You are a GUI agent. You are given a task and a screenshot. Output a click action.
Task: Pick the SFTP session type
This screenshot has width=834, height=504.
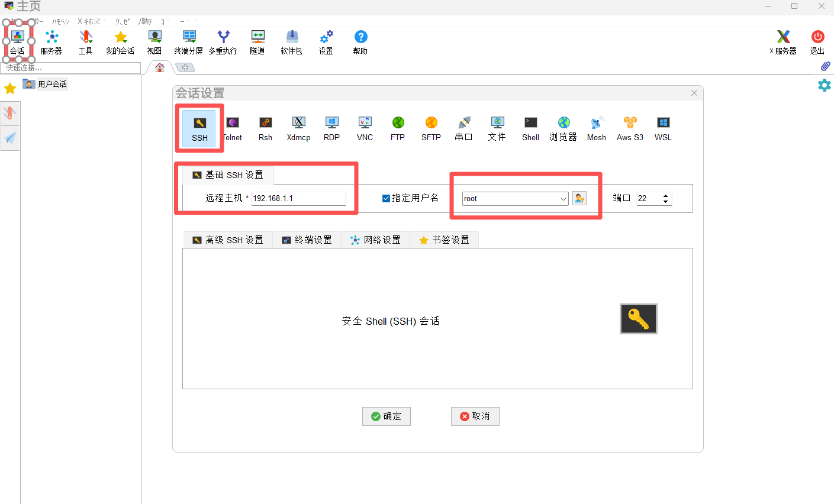point(431,128)
